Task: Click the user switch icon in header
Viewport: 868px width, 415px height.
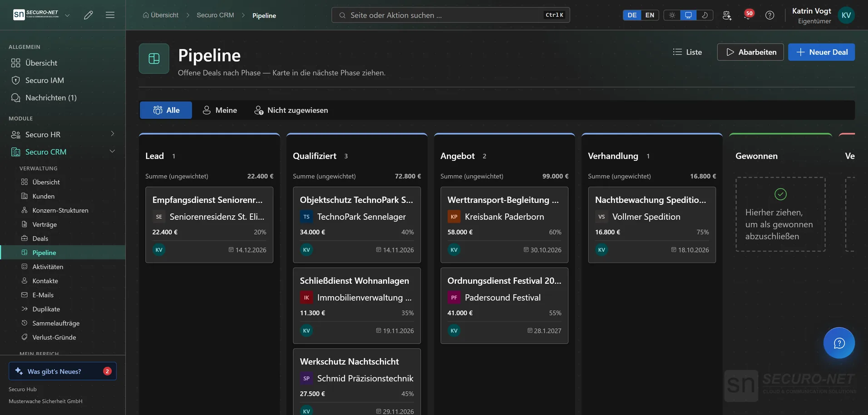Action: pos(727,15)
